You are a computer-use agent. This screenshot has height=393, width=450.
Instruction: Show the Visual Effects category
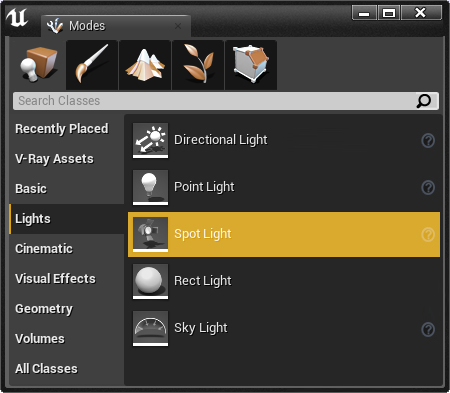point(55,279)
